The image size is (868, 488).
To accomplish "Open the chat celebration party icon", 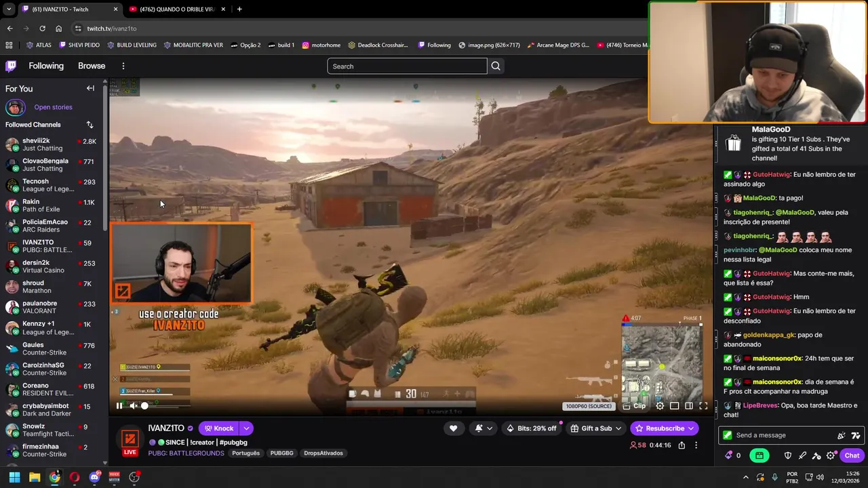I will (x=842, y=435).
